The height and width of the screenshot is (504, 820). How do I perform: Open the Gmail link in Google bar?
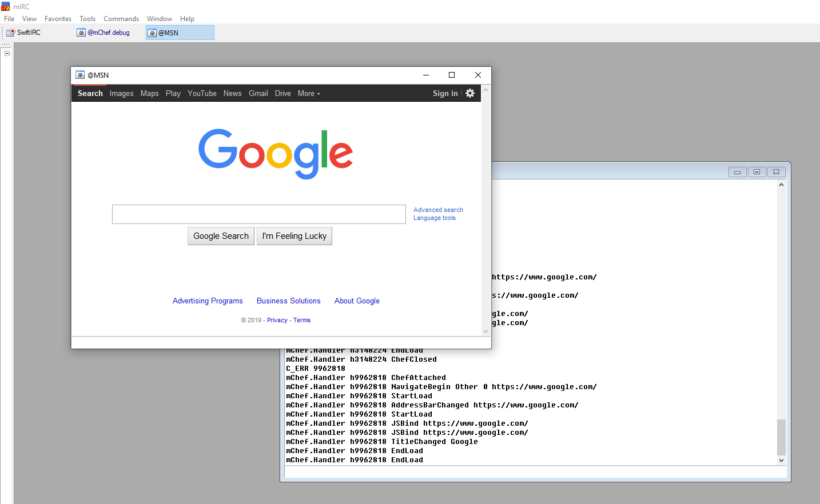pos(258,93)
